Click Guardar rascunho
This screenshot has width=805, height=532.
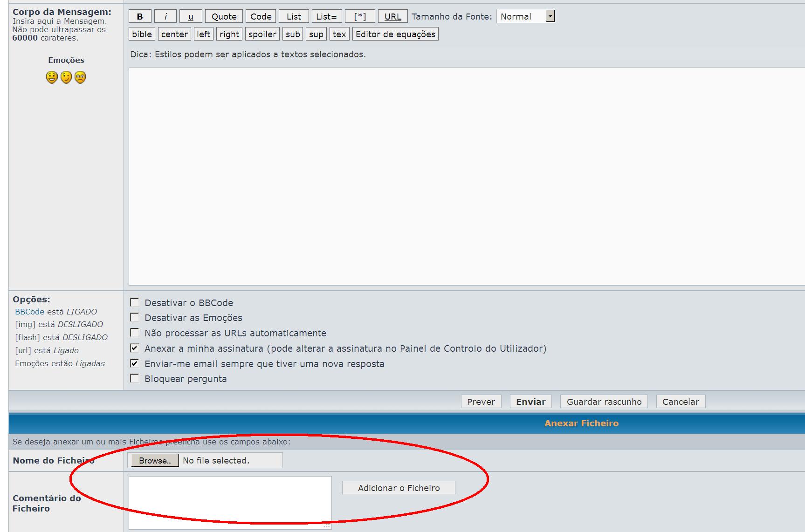click(604, 402)
